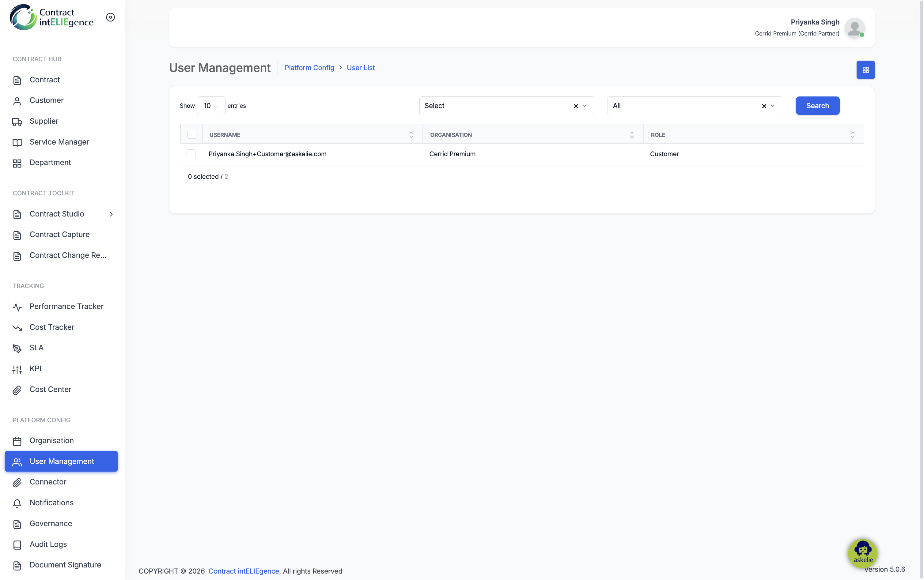Clear the All filter with X
Screen dimensions: 924x580
click(x=764, y=106)
